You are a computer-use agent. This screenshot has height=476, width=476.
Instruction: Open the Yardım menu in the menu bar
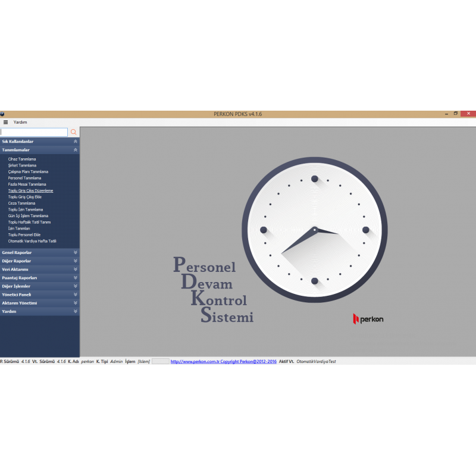click(x=20, y=123)
